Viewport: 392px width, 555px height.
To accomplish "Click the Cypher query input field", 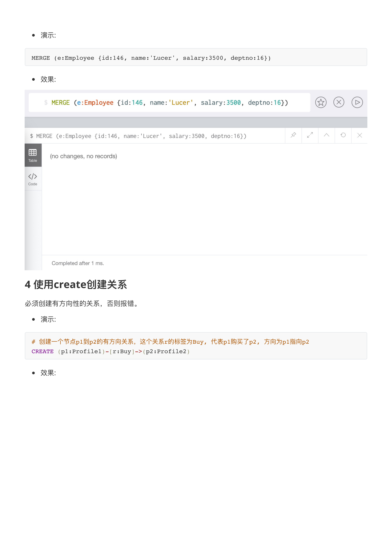I will coord(169,102).
